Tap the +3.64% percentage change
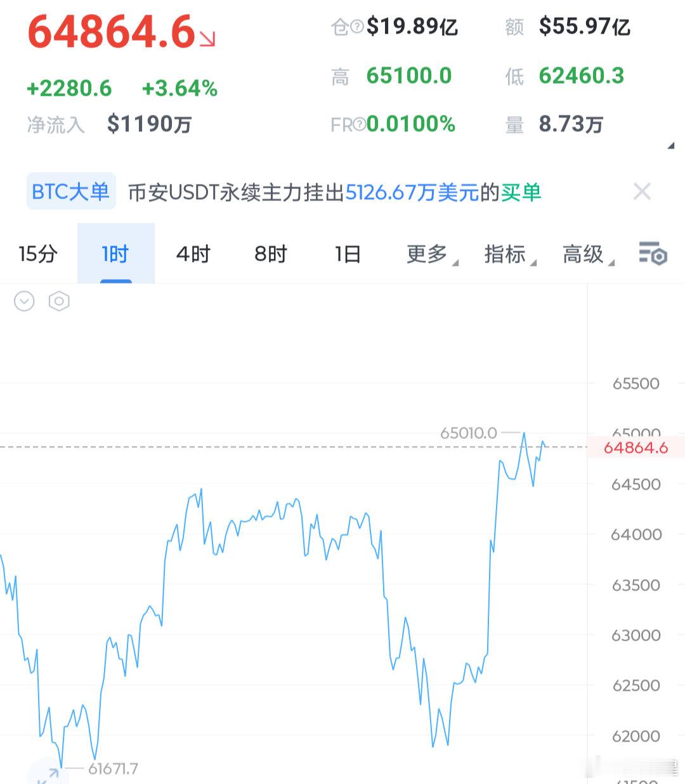The width and height of the screenshot is (685, 784). 179,88
